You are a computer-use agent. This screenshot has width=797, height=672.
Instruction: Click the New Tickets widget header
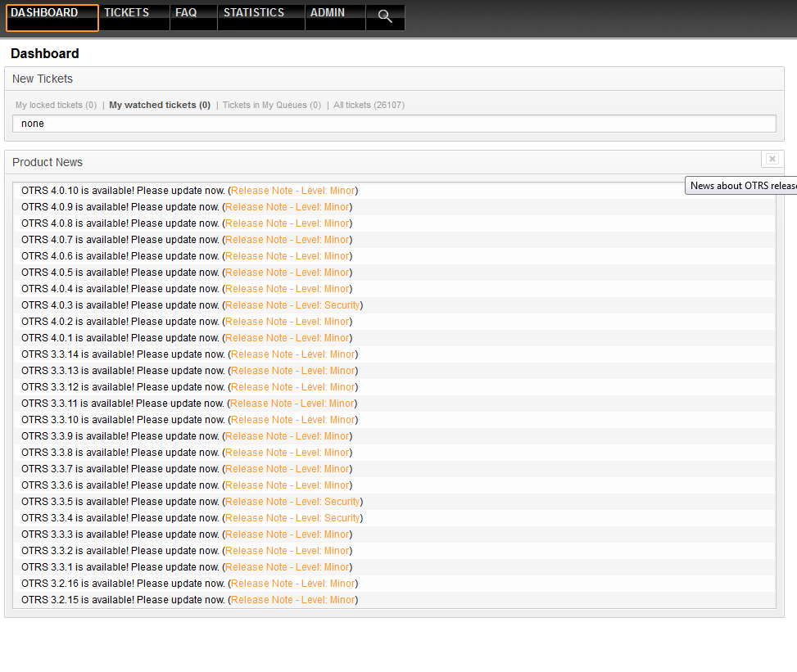click(395, 79)
